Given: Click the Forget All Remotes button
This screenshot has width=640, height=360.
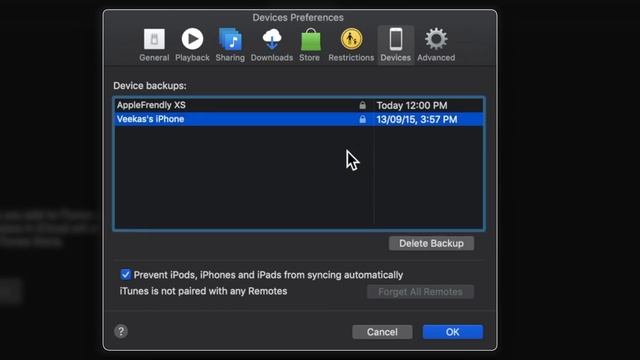Looking at the screenshot, I should (420, 292).
